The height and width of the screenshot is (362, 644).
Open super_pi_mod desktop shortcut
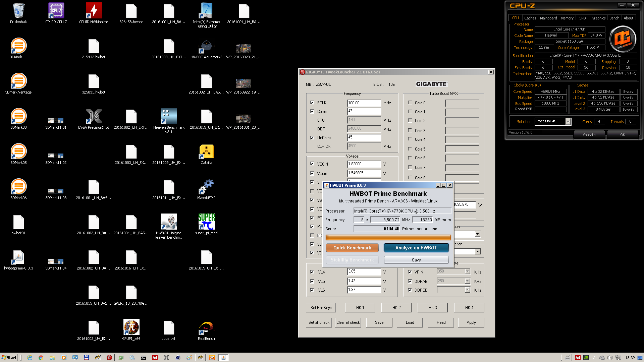(x=206, y=225)
